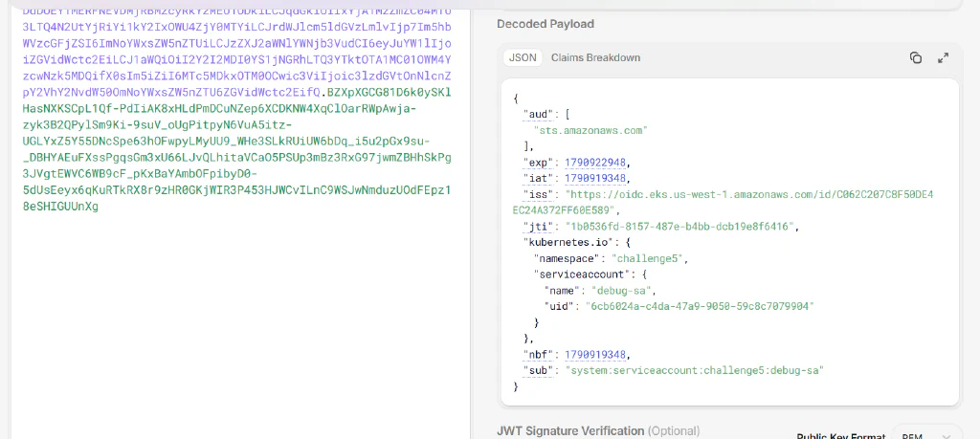Click the namespace value challenge5
Screen dimensions: 980x439
[650, 258]
